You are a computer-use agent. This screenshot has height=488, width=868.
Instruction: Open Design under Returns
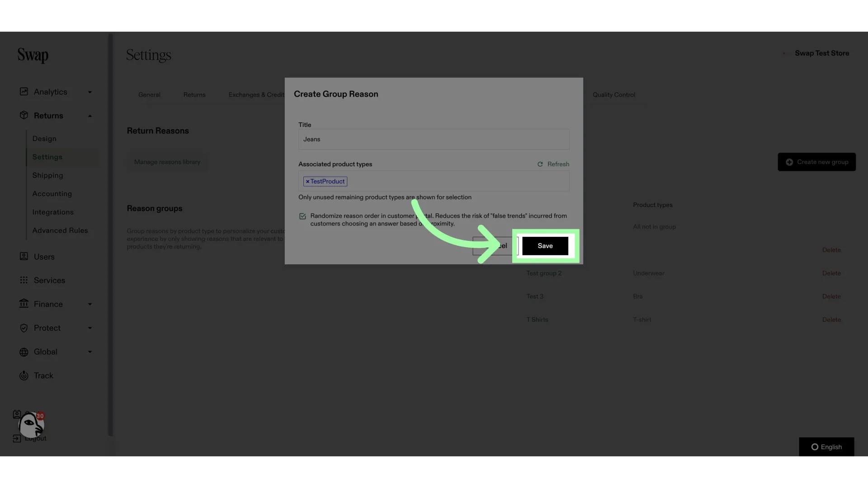44,139
